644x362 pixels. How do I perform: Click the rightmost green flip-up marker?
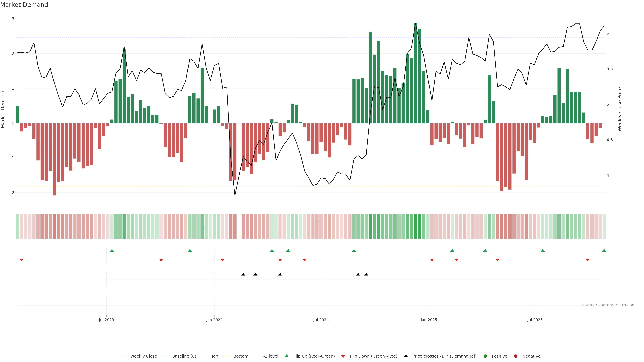point(604,250)
